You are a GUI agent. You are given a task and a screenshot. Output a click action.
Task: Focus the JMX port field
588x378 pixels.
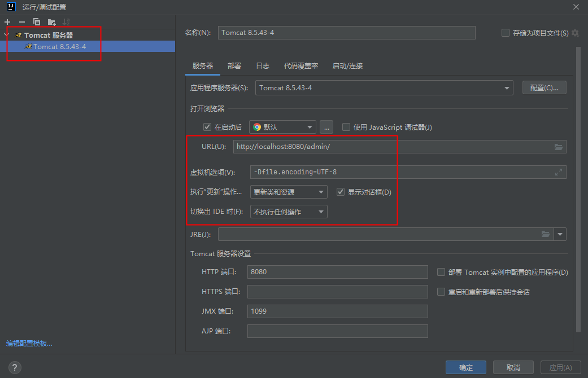click(338, 311)
